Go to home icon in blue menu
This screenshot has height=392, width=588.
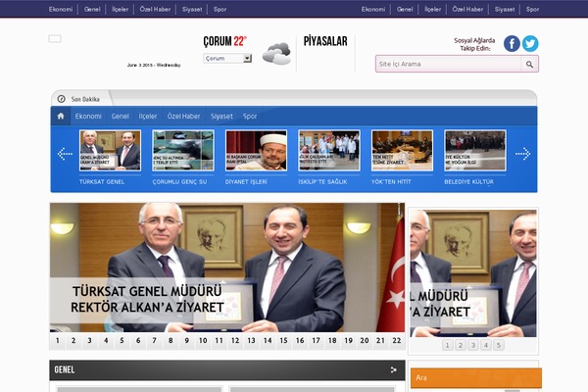tap(61, 116)
